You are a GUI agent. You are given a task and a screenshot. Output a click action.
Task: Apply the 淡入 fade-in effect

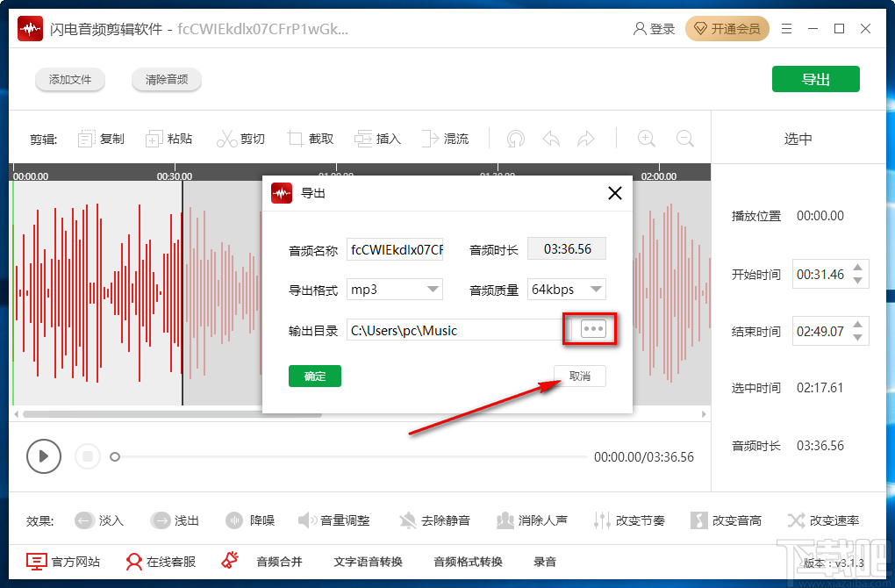click(98, 520)
